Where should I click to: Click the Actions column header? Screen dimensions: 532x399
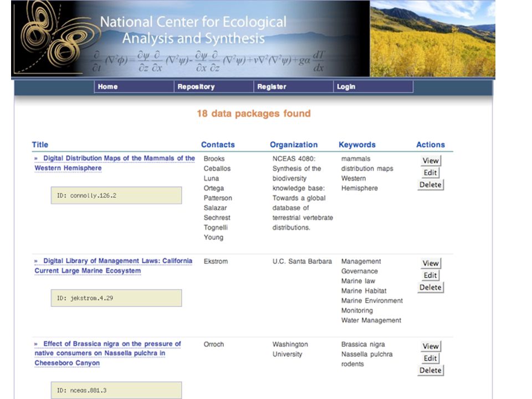tap(431, 145)
